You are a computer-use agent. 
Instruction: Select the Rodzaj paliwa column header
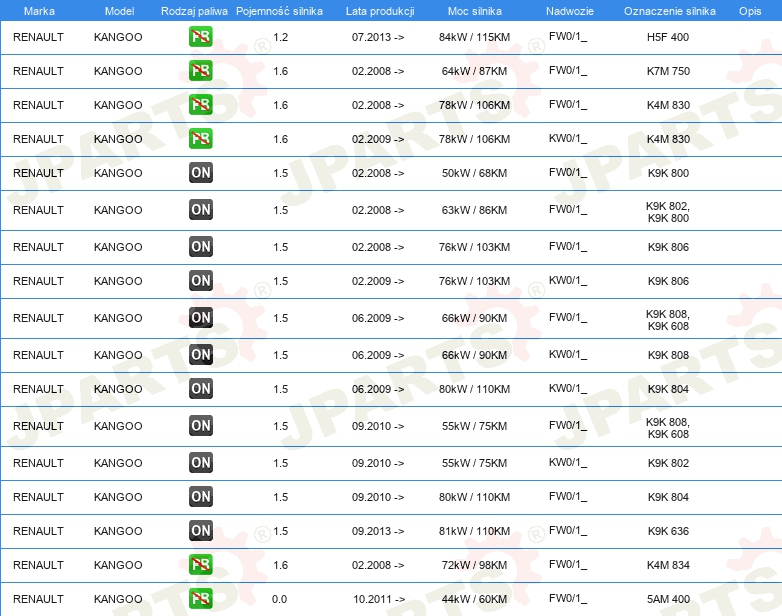(194, 11)
